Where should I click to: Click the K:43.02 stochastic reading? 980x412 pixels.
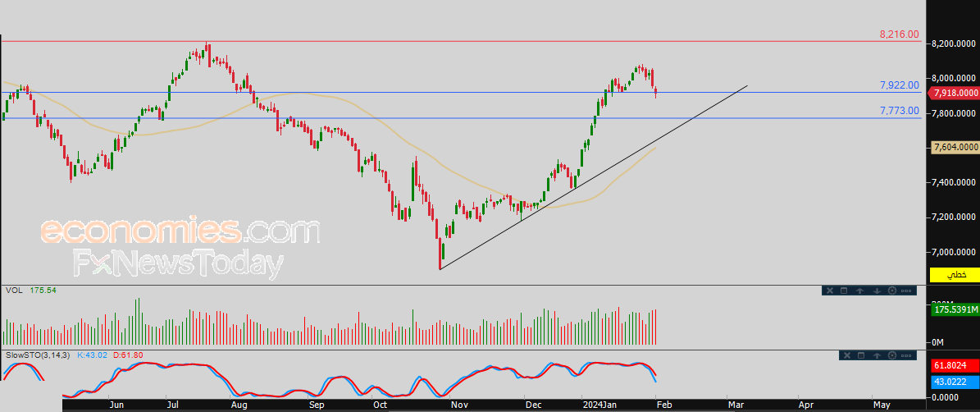pyautogui.click(x=93, y=355)
